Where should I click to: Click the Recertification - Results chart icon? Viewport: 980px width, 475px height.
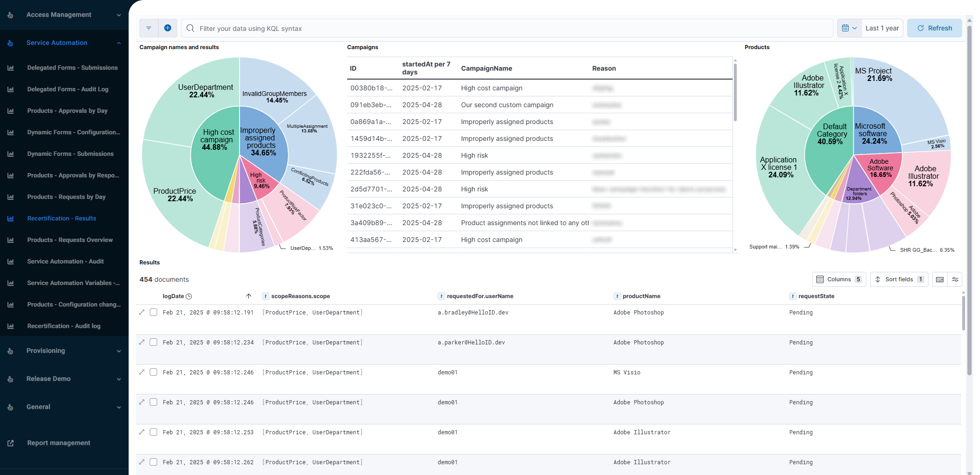10,219
